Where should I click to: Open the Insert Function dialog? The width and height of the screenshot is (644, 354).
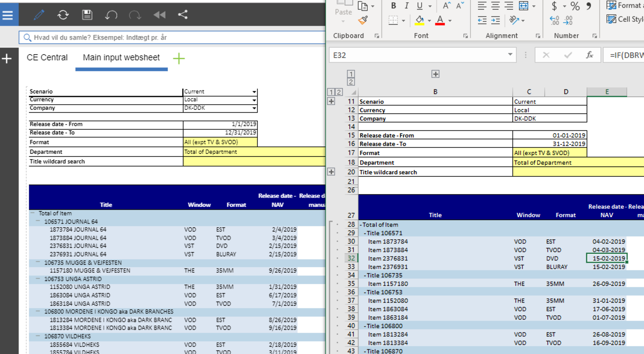pyautogui.click(x=589, y=55)
